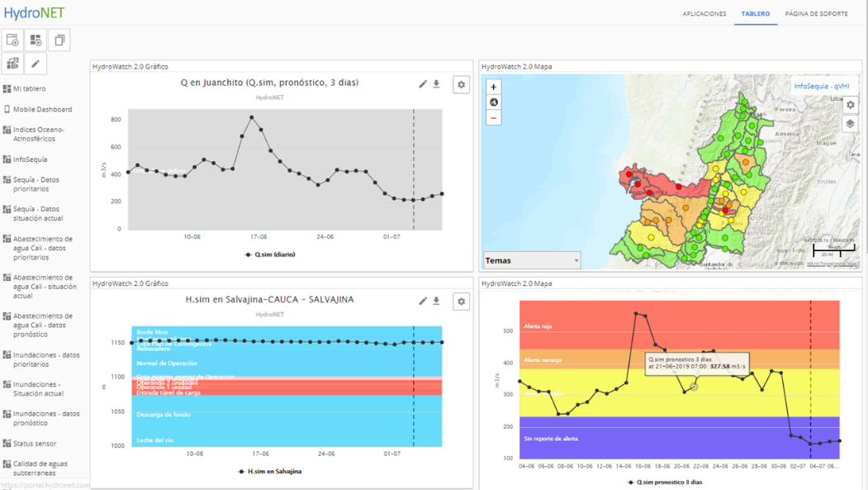The image size is (868, 490).
Task: Click the Q en Juanchito chart title text
Action: click(269, 83)
